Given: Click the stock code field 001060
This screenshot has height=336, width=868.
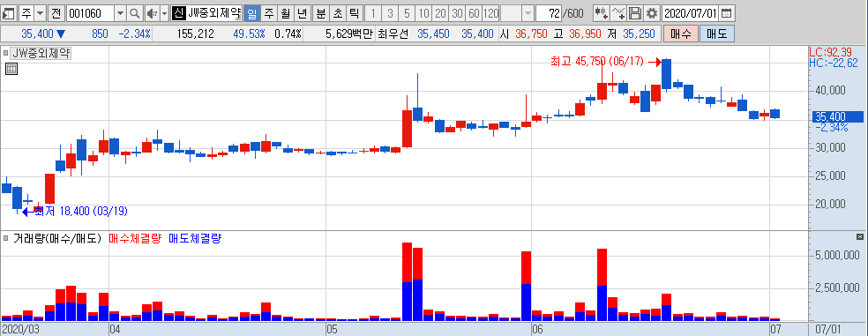Looking at the screenshot, I should coord(90,12).
